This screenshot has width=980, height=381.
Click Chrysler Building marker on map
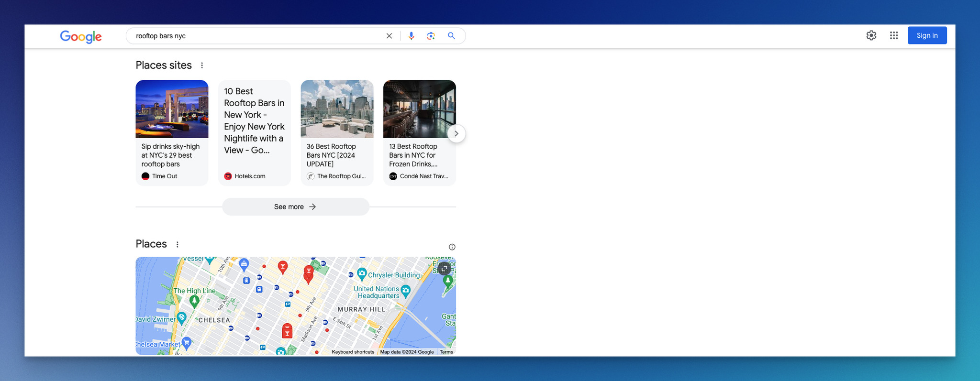click(x=362, y=274)
